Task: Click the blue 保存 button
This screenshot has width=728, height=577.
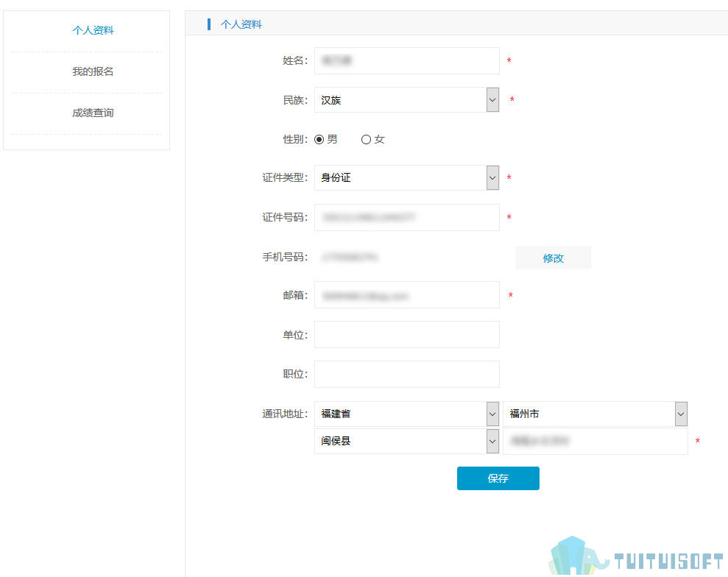Action: coord(498,478)
